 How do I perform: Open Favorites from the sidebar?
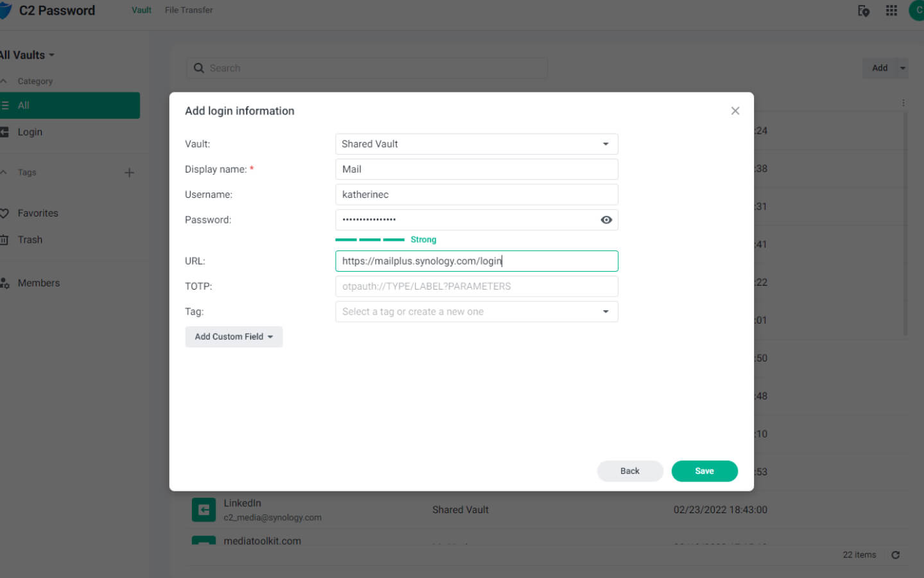(x=37, y=213)
